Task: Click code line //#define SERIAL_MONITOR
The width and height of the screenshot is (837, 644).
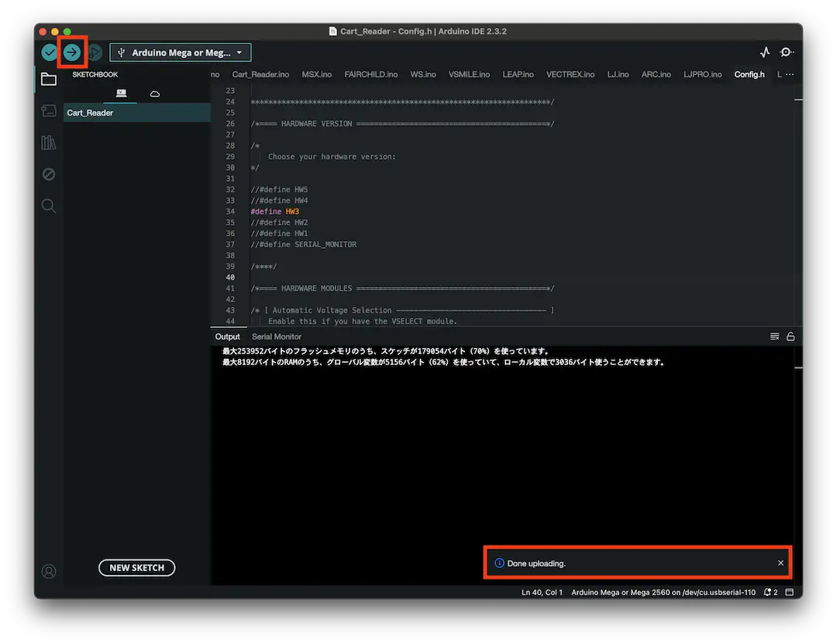Action: coord(303,245)
